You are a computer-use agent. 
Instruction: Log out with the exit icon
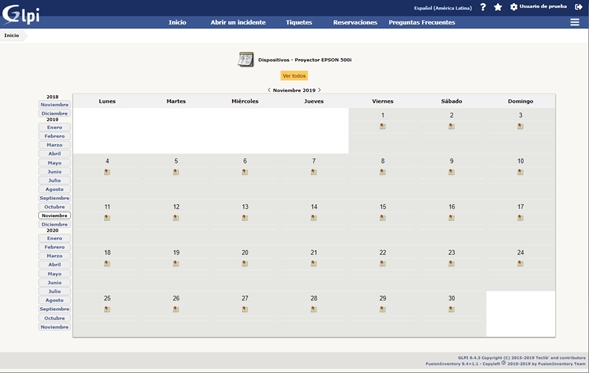(578, 7)
